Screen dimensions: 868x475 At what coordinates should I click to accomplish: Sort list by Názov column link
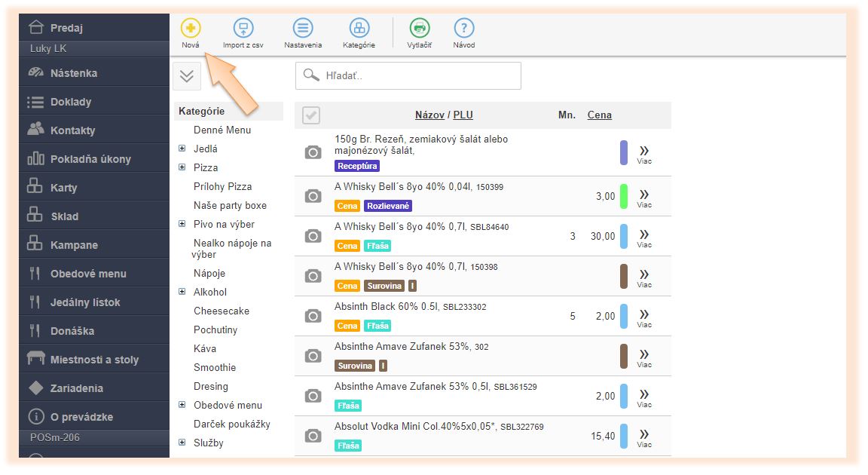point(429,115)
